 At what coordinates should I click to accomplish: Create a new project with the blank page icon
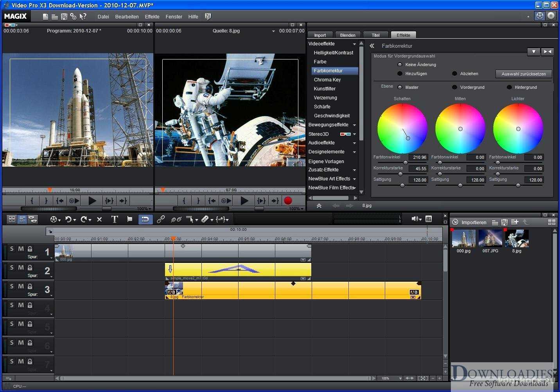(45, 16)
